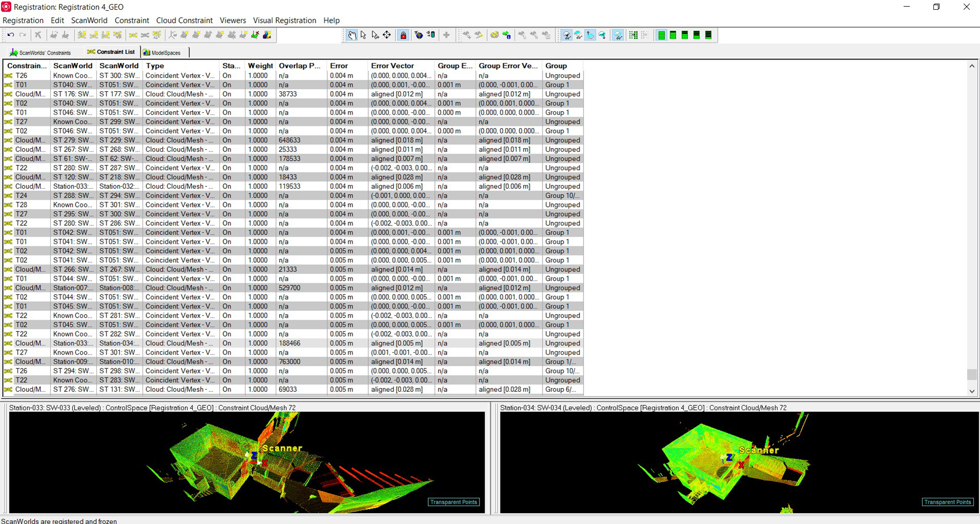Open the Cloud Constraint menu
The image size is (980, 524).
pyautogui.click(x=184, y=20)
